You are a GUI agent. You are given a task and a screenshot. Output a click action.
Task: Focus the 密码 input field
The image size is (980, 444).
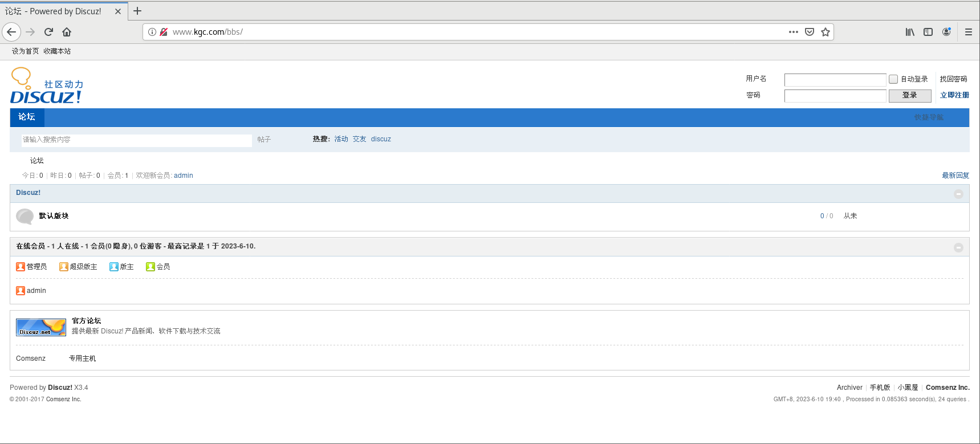835,96
